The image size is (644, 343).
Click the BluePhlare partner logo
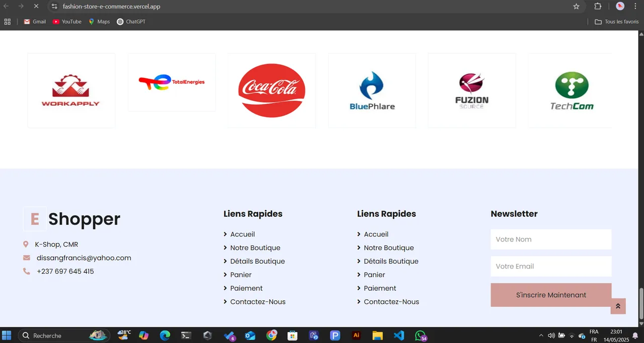[x=372, y=91]
